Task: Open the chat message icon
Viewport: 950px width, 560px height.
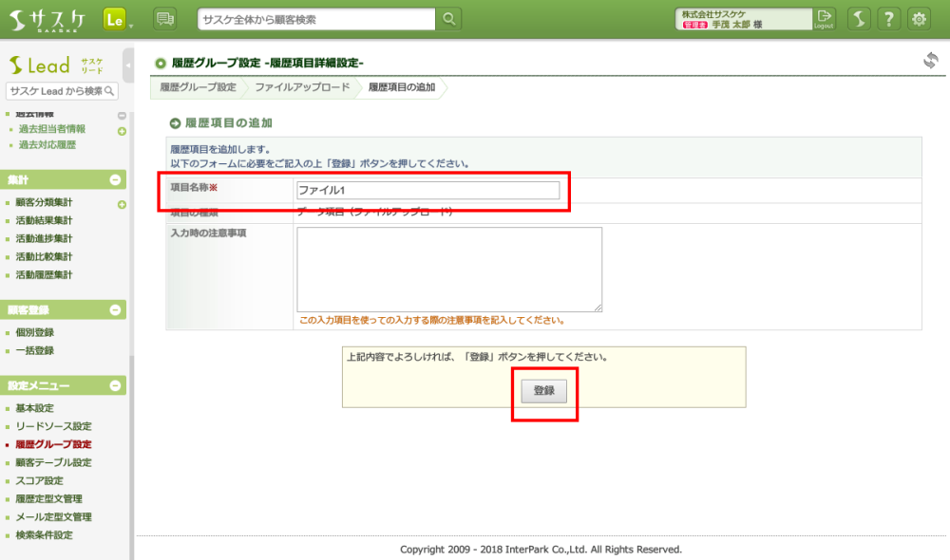Action: [164, 19]
